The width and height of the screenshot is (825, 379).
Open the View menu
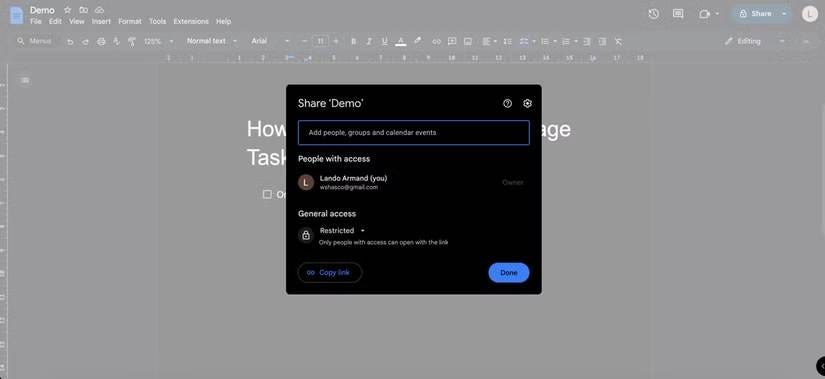tap(77, 22)
